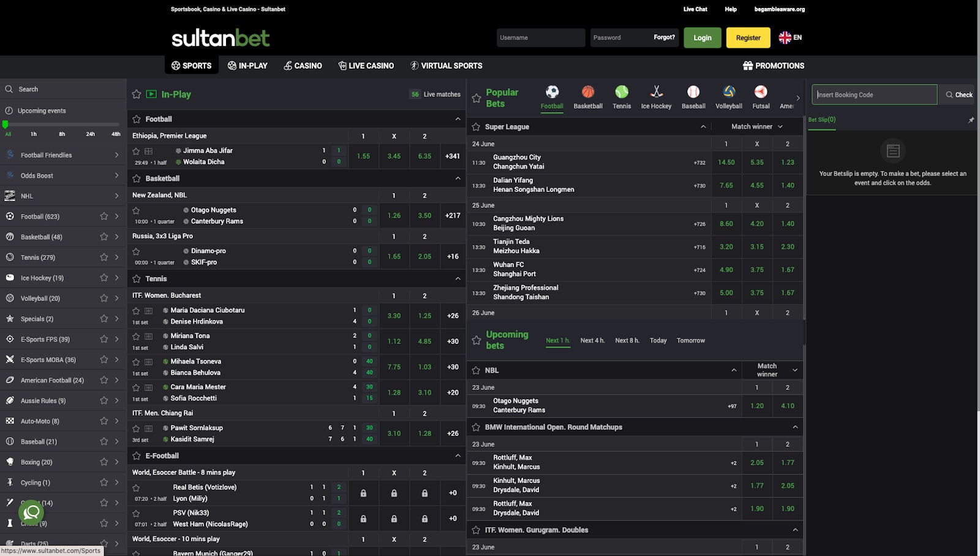Expand the EN language selector
This screenshot has height=556, width=980.
pyautogui.click(x=790, y=37)
